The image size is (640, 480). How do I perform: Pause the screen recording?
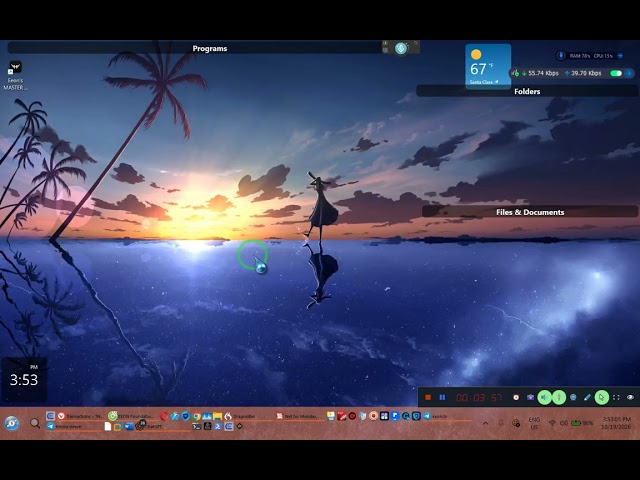click(x=442, y=397)
